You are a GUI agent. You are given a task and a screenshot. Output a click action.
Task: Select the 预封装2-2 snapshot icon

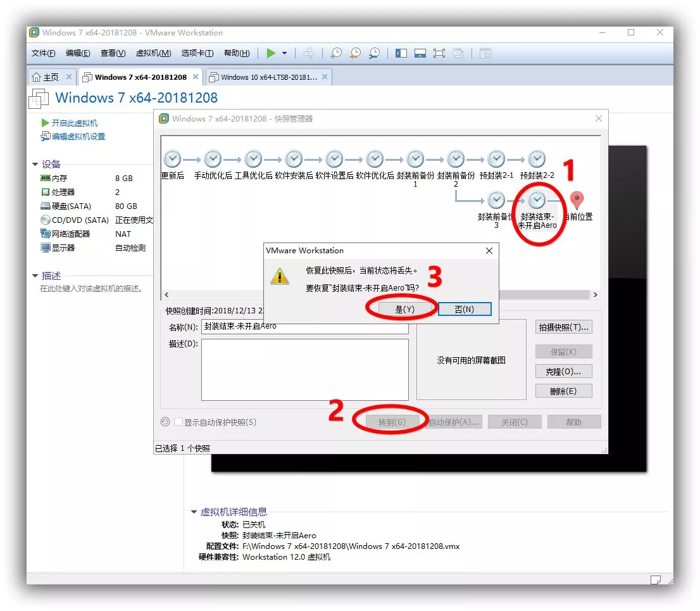[x=537, y=159]
